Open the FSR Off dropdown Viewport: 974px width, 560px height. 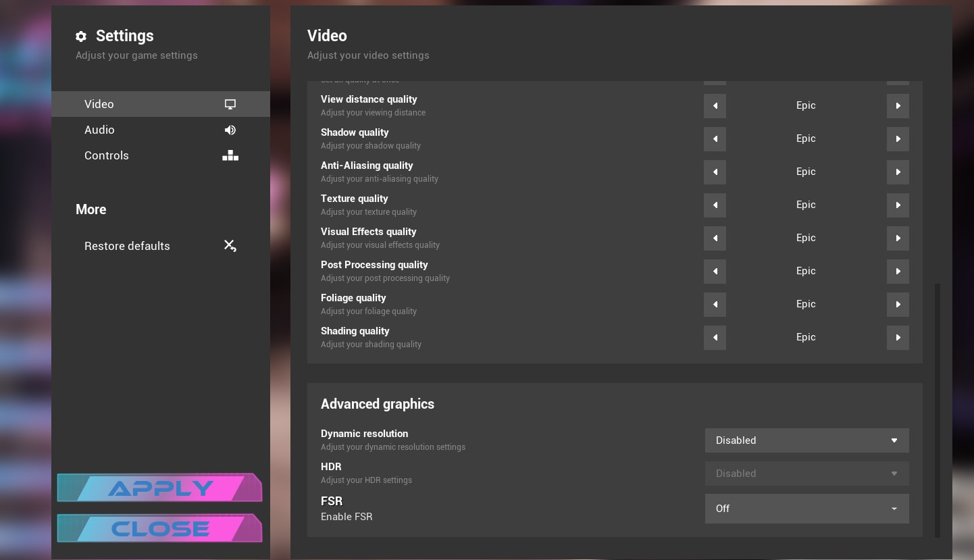pos(807,509)
